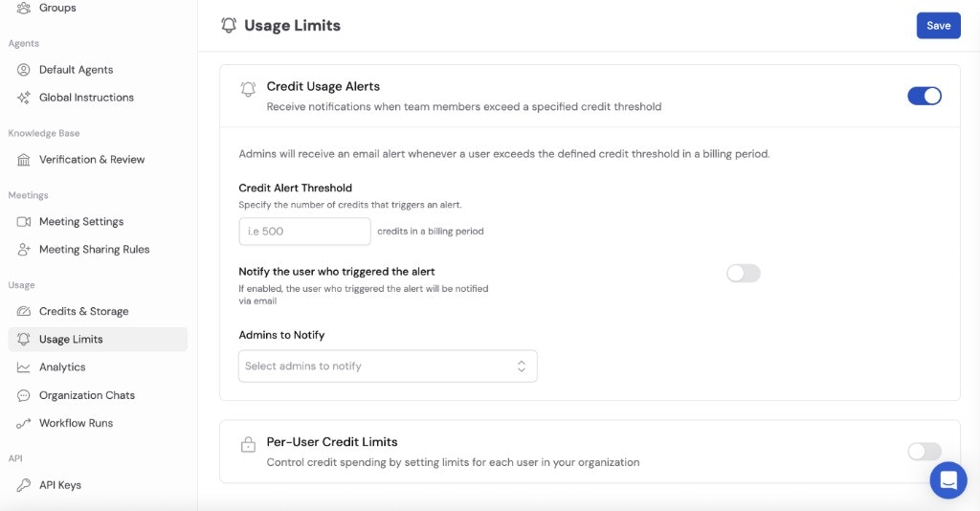Image resolution: width=980 pixels, height=511 pixels.
Task: Click the Usage Limits page heading
Action: (293, 25)
